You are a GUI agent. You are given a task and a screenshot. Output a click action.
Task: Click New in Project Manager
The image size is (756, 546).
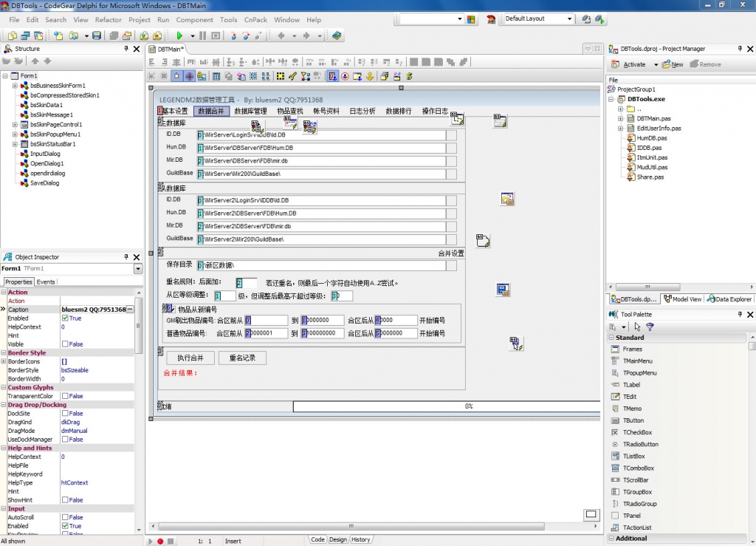[673, 64]
